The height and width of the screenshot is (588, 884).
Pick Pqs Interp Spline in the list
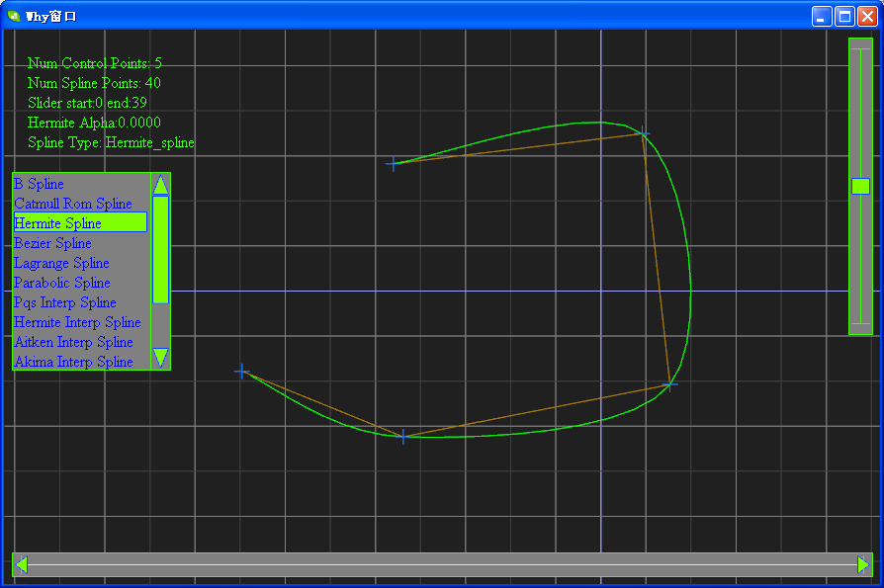65,302
